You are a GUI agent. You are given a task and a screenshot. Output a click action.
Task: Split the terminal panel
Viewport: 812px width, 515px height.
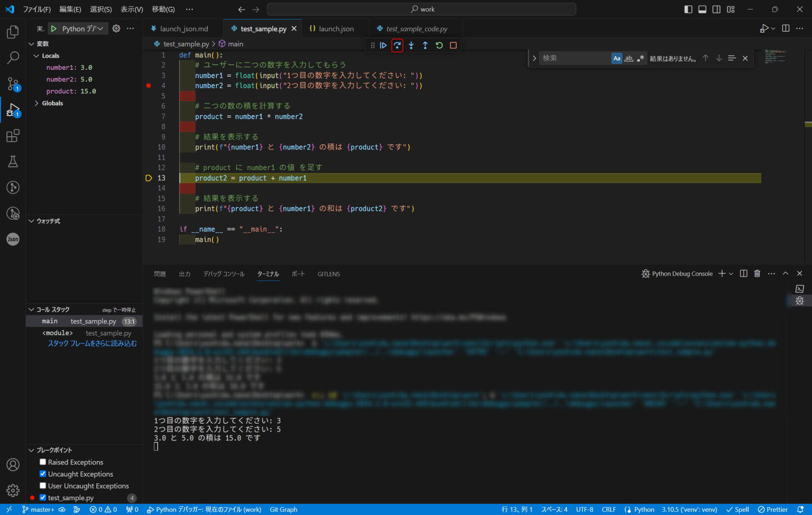[743, 274]
